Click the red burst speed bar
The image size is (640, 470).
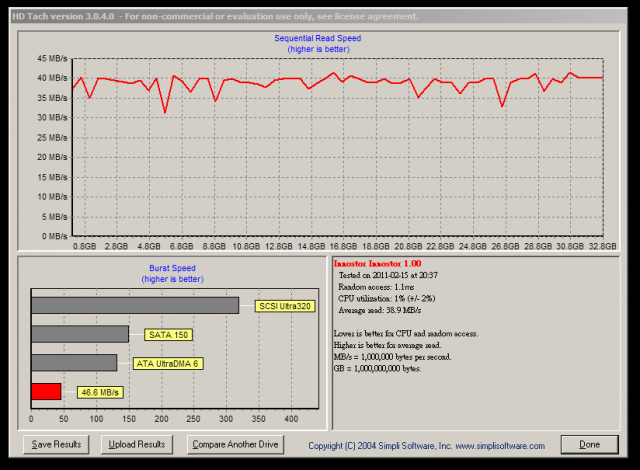pyautogui.click(x=46, y=392)
